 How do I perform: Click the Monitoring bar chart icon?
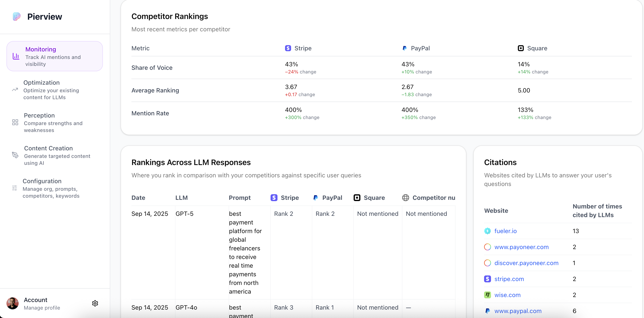point(16,56)
